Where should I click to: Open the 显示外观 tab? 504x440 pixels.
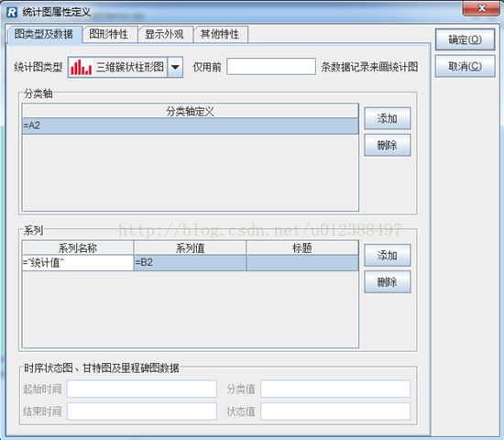(164, 34)
